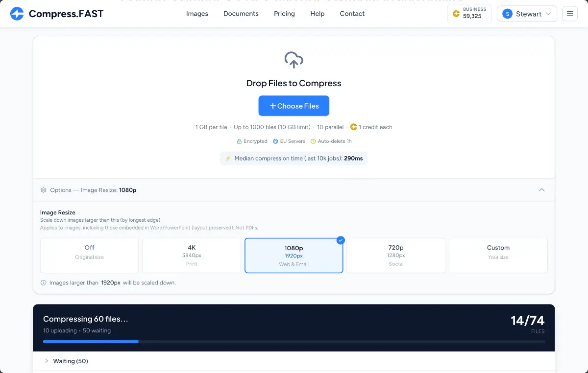
Task: Collapse the Options panel chevron
Action: [542, 190]
